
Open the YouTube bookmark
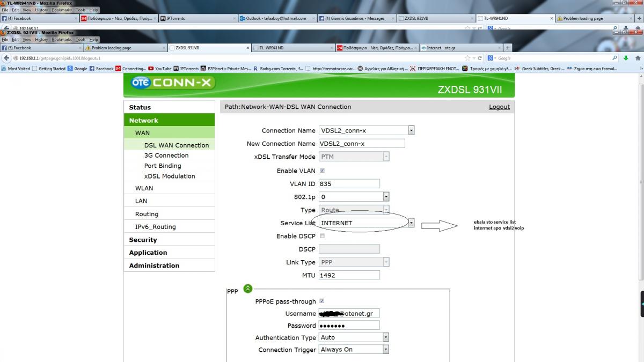point(160,69)
